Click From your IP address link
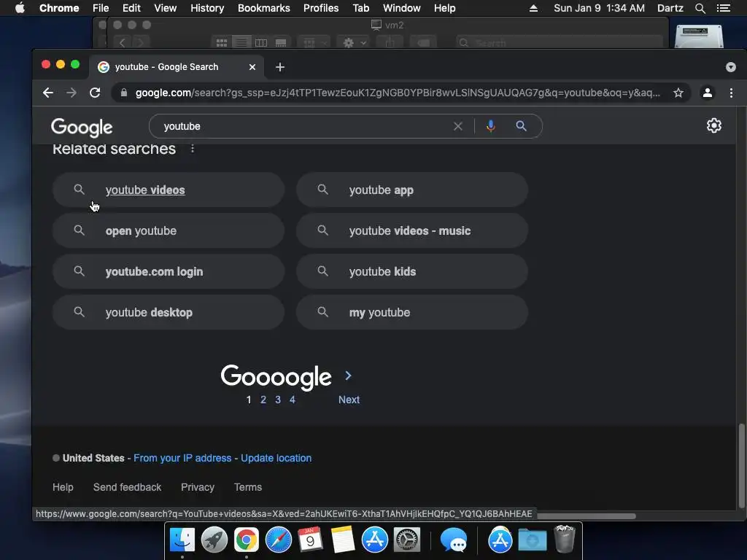This screenshot has width=747, height=560. click(182, 458)
